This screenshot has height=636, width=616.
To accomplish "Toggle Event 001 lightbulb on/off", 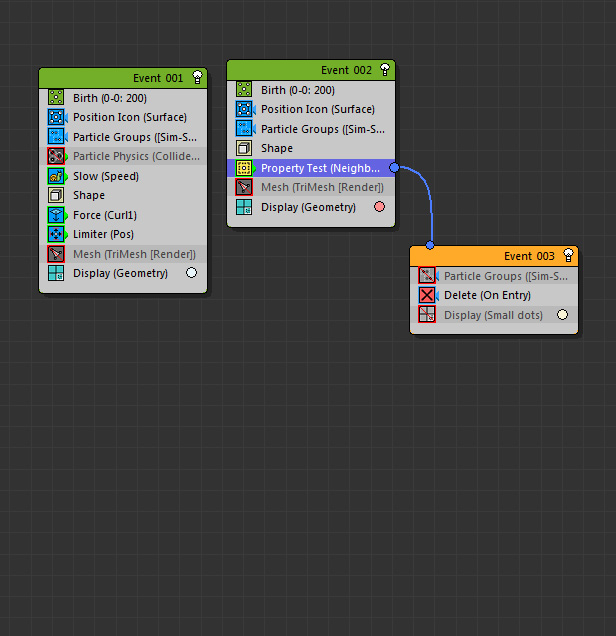I will coord(198,78).
